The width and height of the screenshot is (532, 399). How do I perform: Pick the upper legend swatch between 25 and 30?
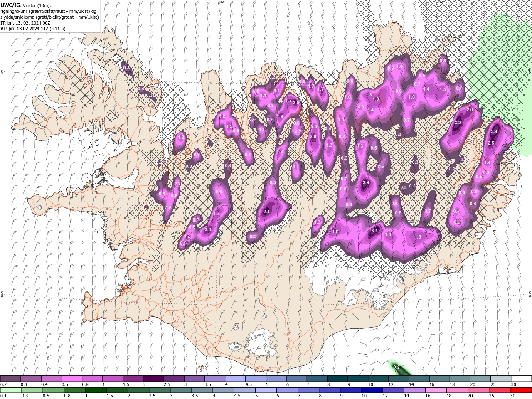pyautogui.click(x=501, y=379)
